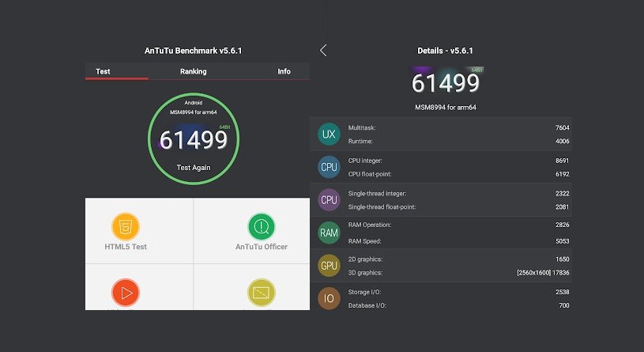
Task: Click the HTML5 Test label
Action: (x=126, y=247)
